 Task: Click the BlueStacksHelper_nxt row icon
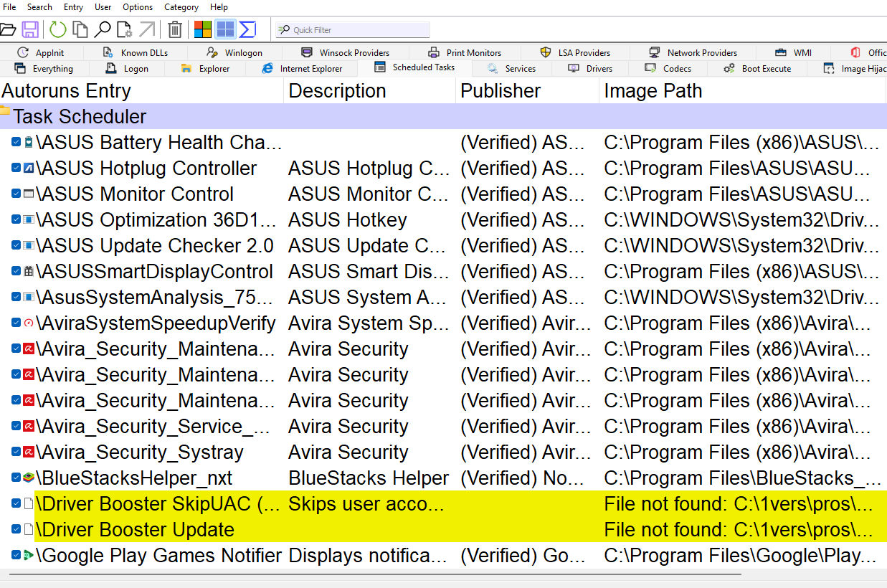tap(29, 478)
